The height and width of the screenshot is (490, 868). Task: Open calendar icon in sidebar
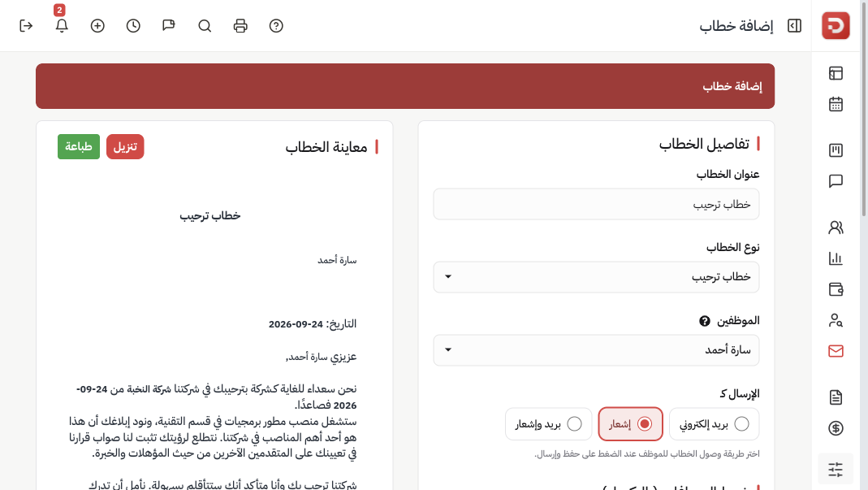tap(836, 104)
